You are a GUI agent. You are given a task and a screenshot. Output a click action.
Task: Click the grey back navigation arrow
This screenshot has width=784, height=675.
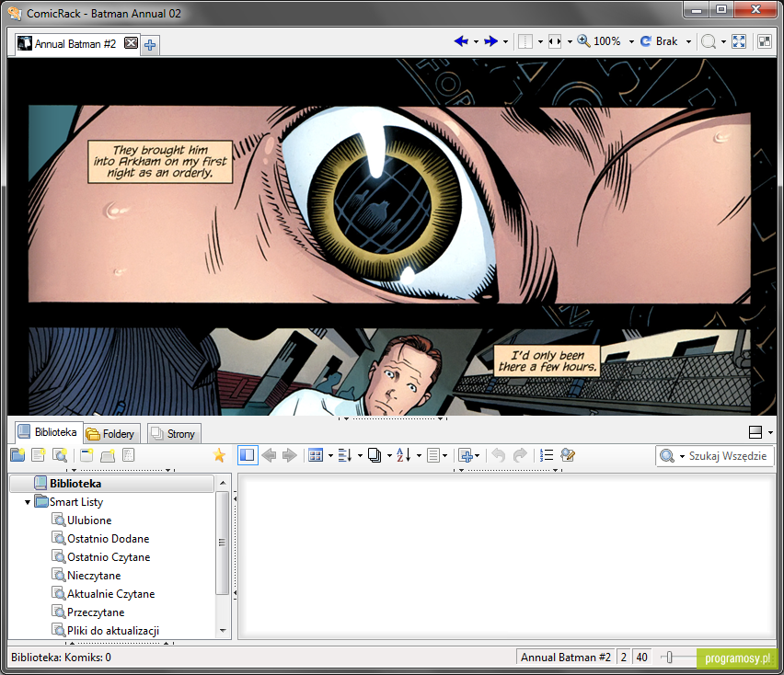coord(269,455)
